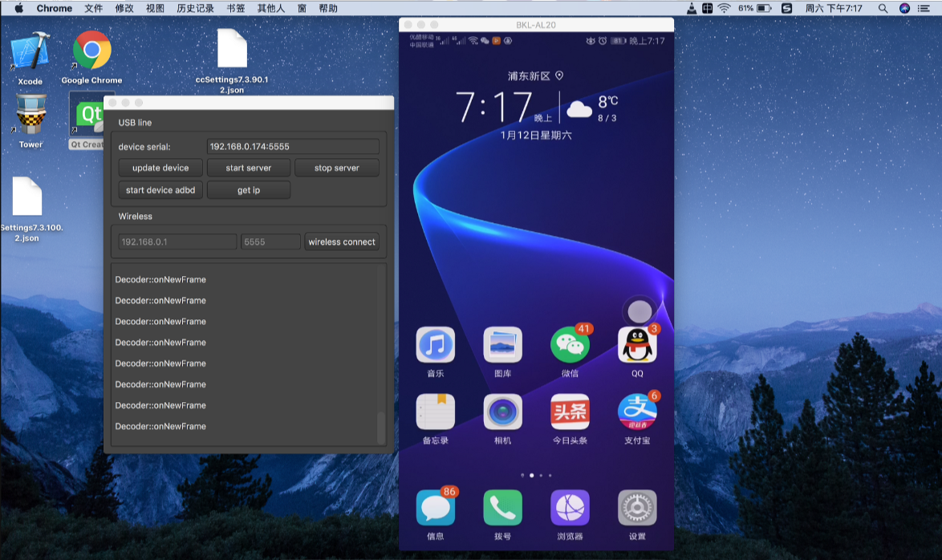Select the ccSettings7.3.90.1 2.json file
This screenshot has width=942, height=560.
232,48
